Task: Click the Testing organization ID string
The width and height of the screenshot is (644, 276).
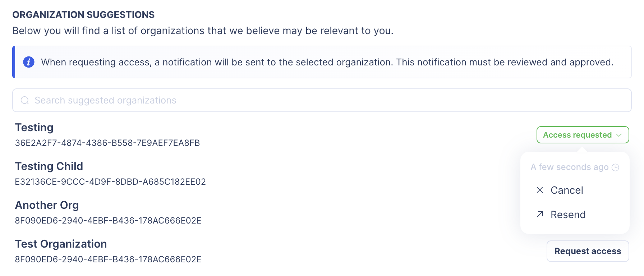Action: click(107, 143)
